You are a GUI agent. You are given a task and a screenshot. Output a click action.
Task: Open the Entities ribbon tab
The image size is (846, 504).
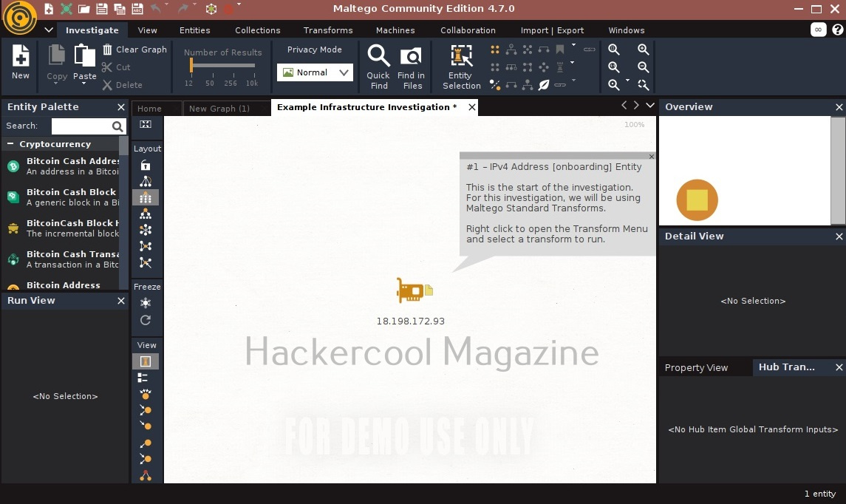coord(195,30)
